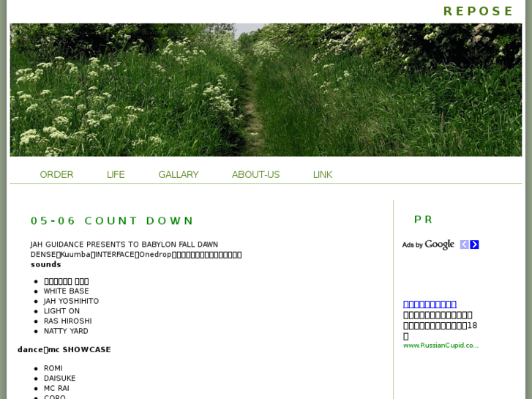Click the JAH YOSHIHITO list item
Screen dimensions: 532x399
coord(71,301)
